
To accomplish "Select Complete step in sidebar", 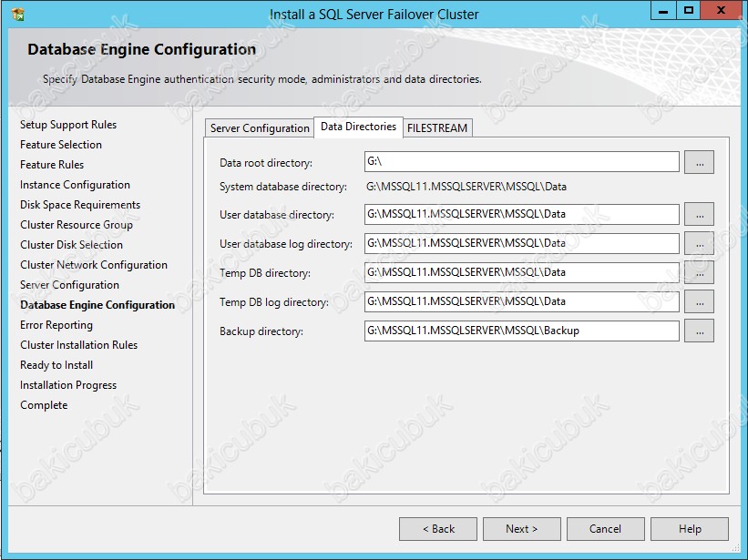I will pos(44,405).
